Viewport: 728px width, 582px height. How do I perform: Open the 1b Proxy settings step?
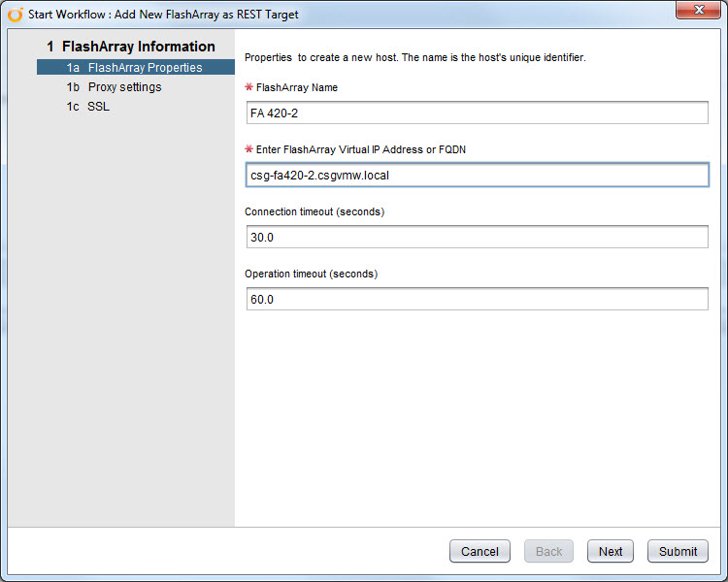(114, 86)
